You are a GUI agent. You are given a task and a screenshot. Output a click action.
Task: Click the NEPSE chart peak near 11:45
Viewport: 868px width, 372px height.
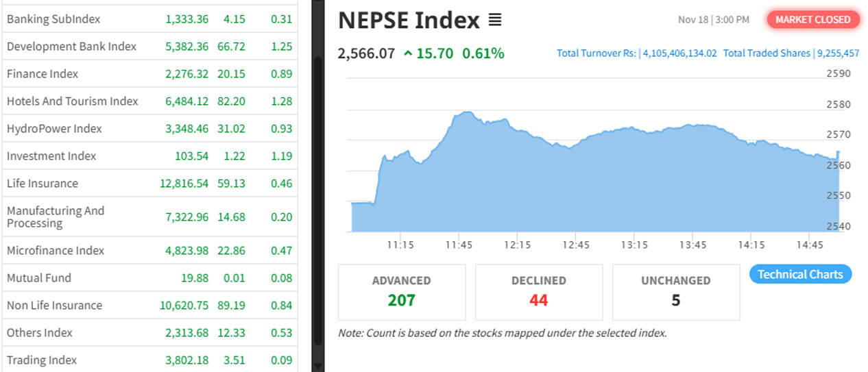pyautogui.click(x=466, y=112)
